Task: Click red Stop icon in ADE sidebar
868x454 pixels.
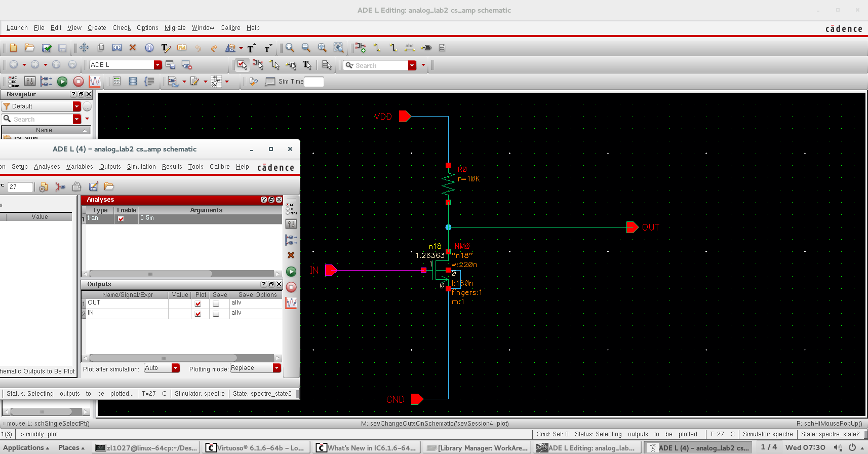Action: pos(291,287)
